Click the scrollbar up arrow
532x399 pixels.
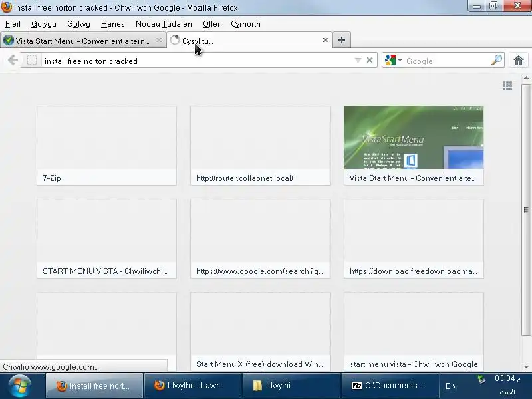(x=526, y=78)
